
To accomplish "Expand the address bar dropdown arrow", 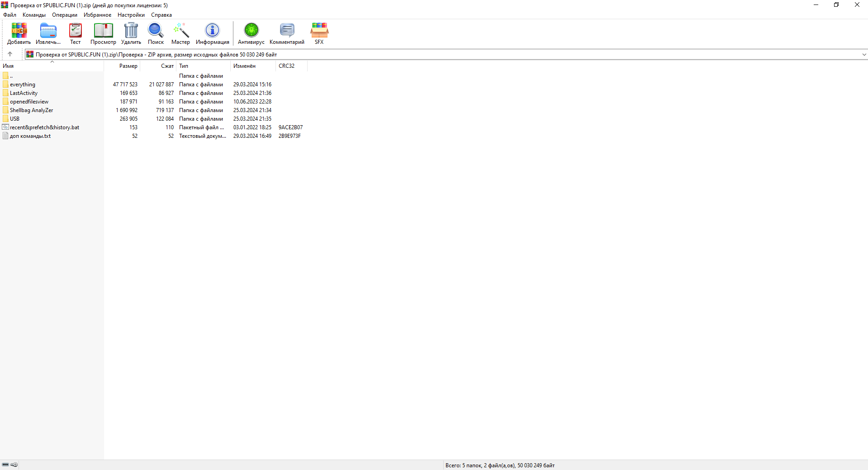I will tap(864, 55).
